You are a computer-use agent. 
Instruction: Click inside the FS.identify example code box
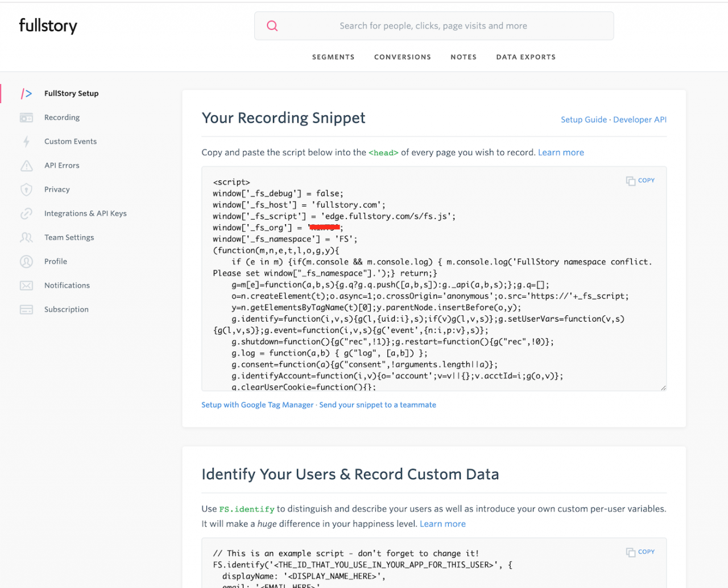pyautogui.click(x=434, y=564)
